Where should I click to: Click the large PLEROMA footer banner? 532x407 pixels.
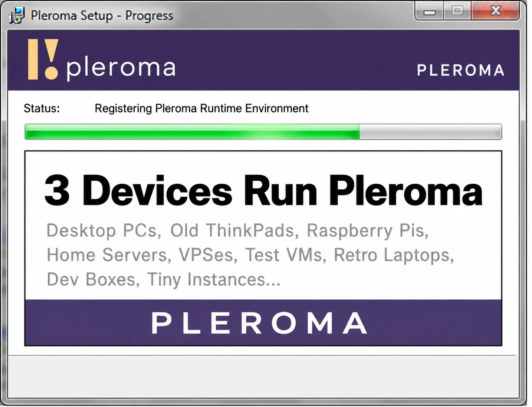[263, 322]
